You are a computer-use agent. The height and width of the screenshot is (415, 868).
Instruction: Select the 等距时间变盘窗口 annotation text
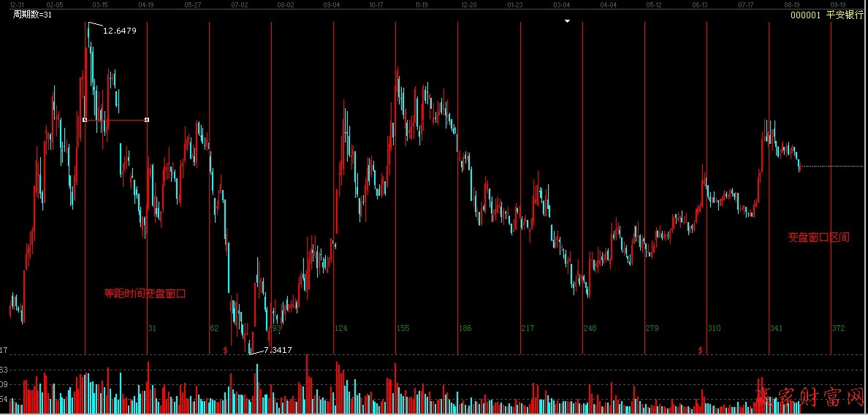tap(145, 294)
